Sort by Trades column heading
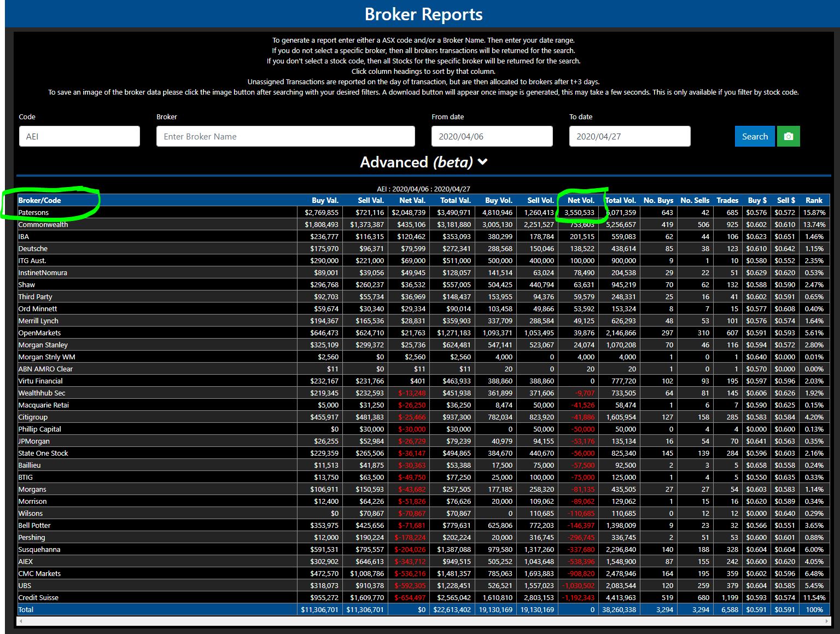The image size is (840, 634). click(x=727, y=200)
